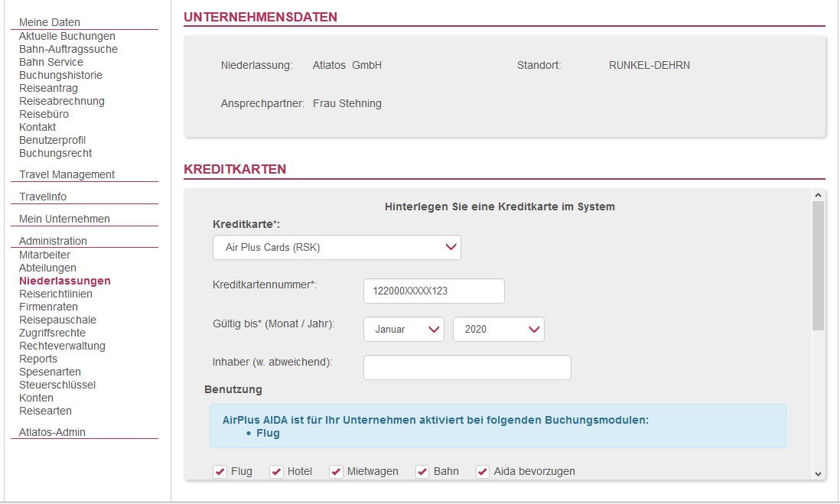Click the RUNKEL-DEHRN location text

(x=650, y=65)
